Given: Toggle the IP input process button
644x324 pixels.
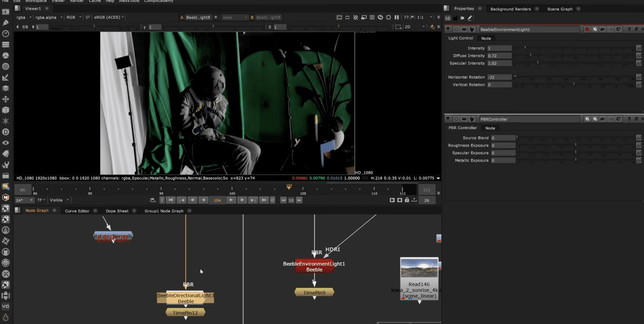Looking at the screenshot, I should pyautogui.click(x=88, y=17).
